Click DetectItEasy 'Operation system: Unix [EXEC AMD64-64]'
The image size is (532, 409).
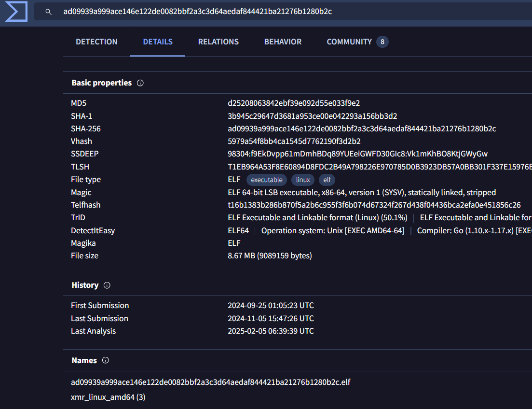(332, 231)
